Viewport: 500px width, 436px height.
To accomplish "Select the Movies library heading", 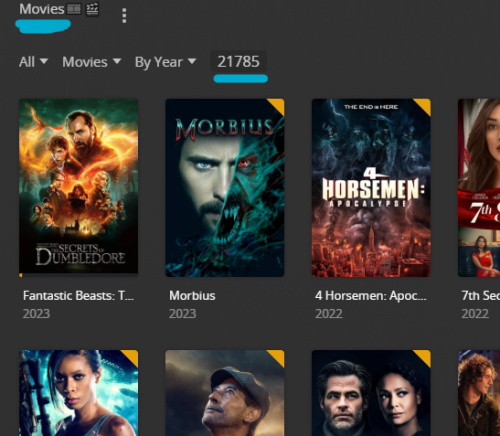I will pos(42,9).
